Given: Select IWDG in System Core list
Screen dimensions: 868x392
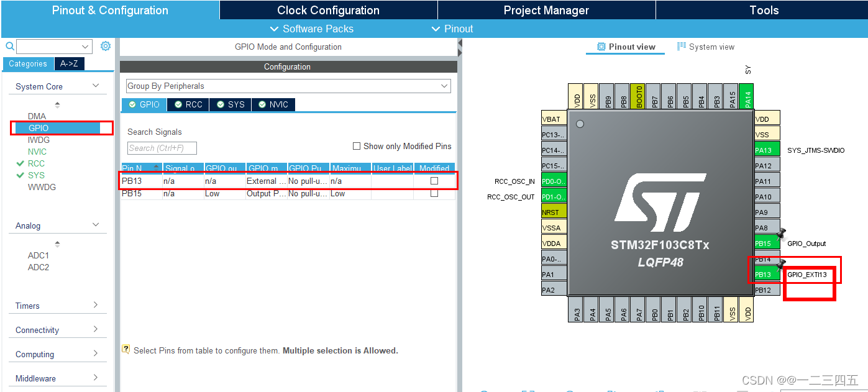Looking at the screenshot, I should click(x=39, y=140).
